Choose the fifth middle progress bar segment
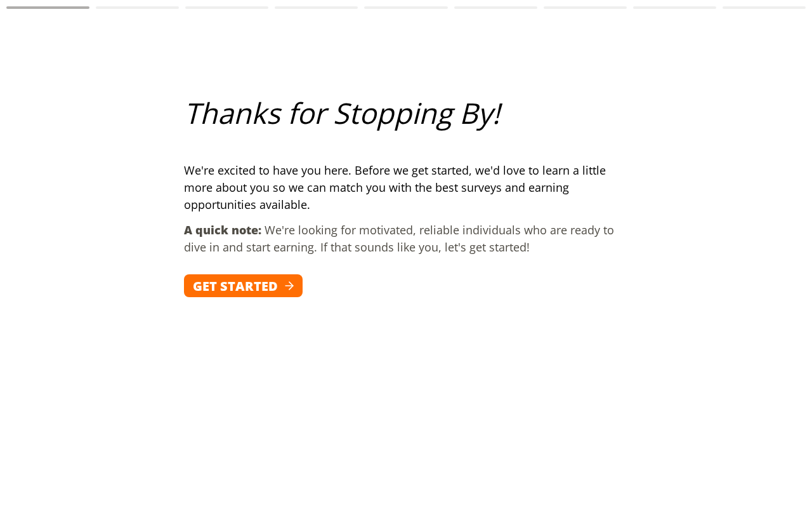The image size is (812, 508). click(406, 8)
